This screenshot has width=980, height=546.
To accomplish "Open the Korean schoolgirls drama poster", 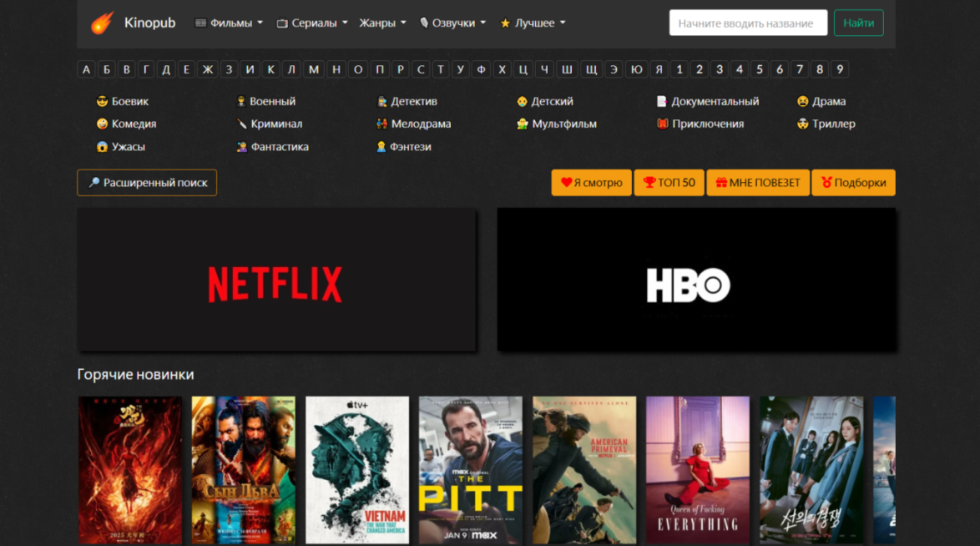I will pyautogui.click(x=811, y=470).
